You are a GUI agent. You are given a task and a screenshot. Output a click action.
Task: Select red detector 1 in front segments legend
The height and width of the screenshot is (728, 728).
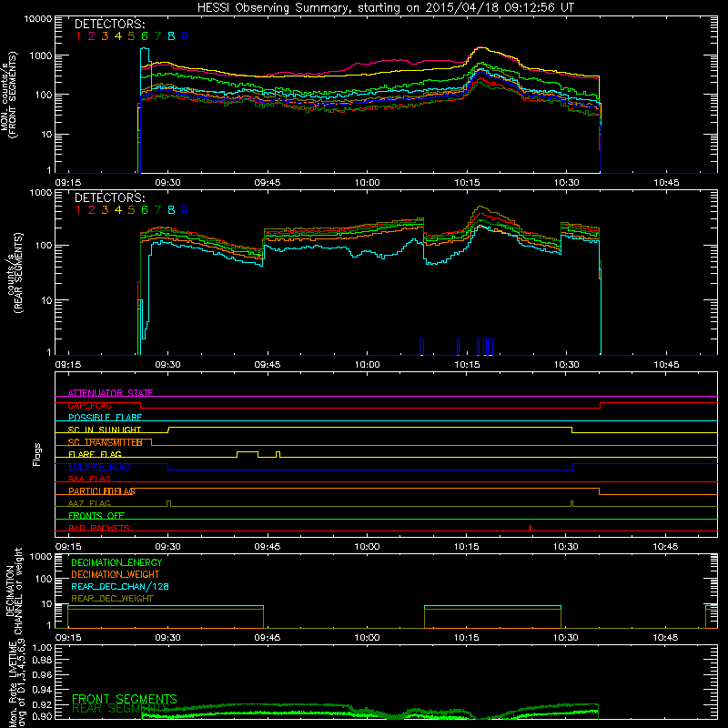(x=78, y=36)
